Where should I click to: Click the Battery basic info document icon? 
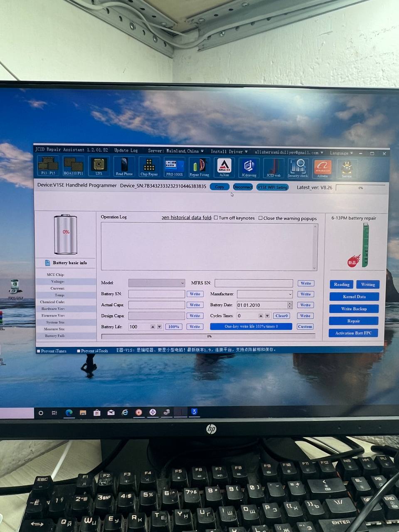click(x=47, y=263)
